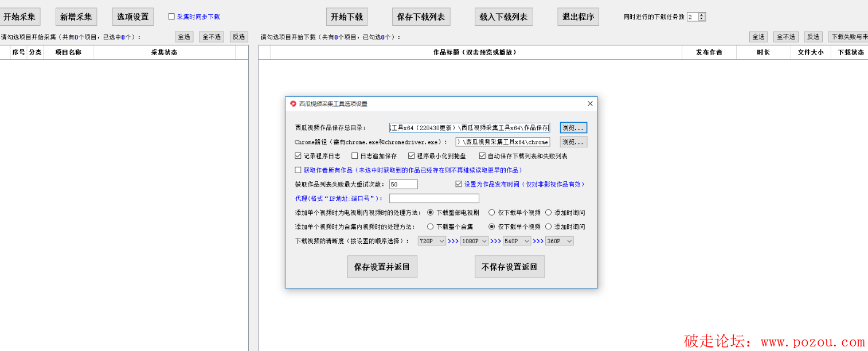The image size is (868, 351).
Task: Toggle 自动保存下载列表和失败列表 checkbox
Action: click(482, 155)
